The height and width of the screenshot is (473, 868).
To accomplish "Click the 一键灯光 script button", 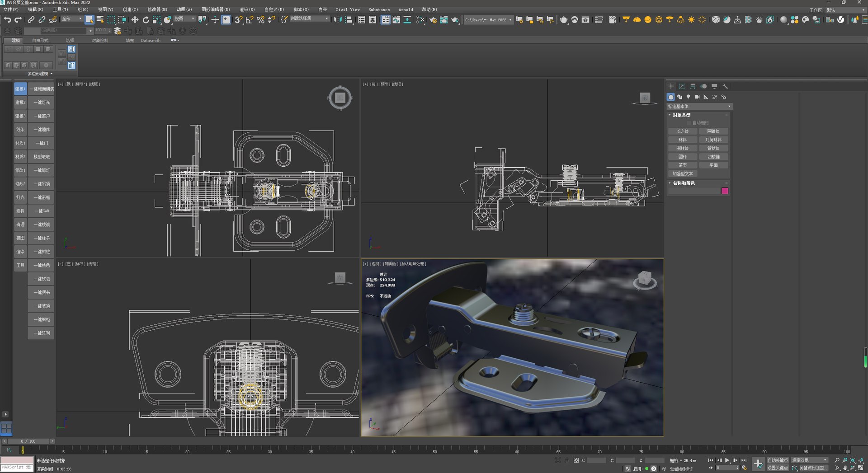I will [x=41, y=103].
